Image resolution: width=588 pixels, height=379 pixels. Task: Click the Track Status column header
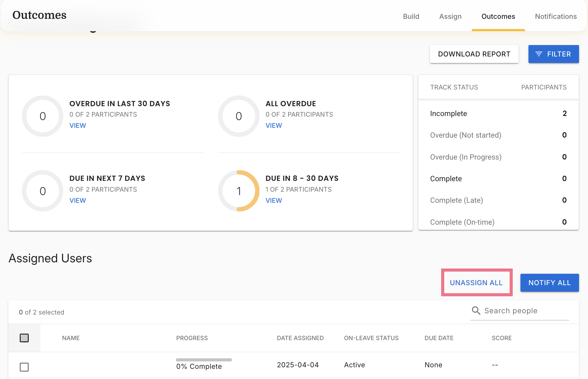(x=454, y=87)
